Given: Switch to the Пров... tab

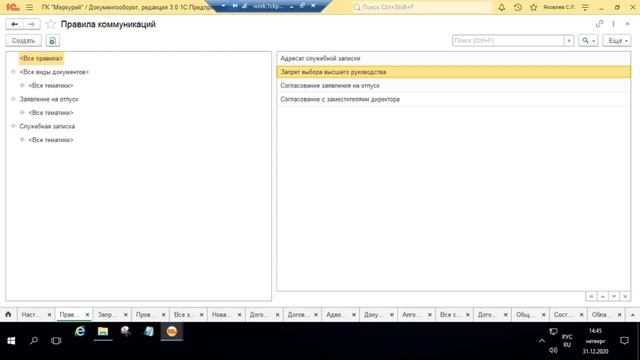Looking at the screenshot, I should point(144,315).
